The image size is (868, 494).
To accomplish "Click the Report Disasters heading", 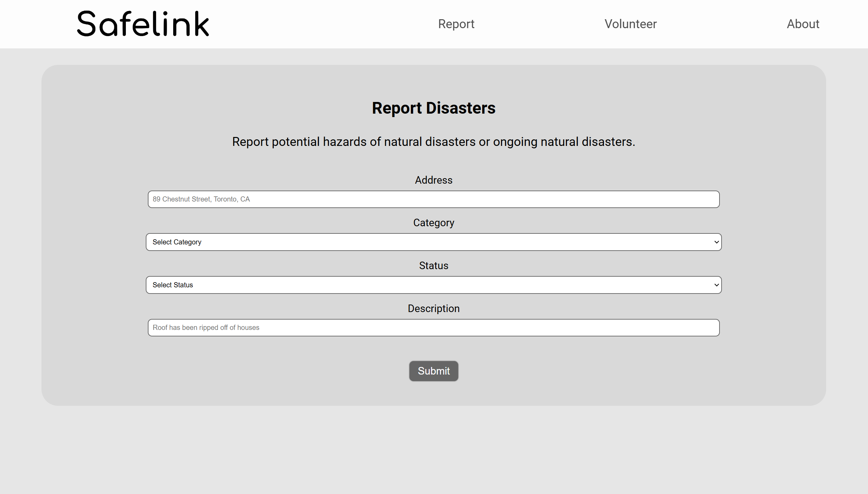I will tap(433, 108).
